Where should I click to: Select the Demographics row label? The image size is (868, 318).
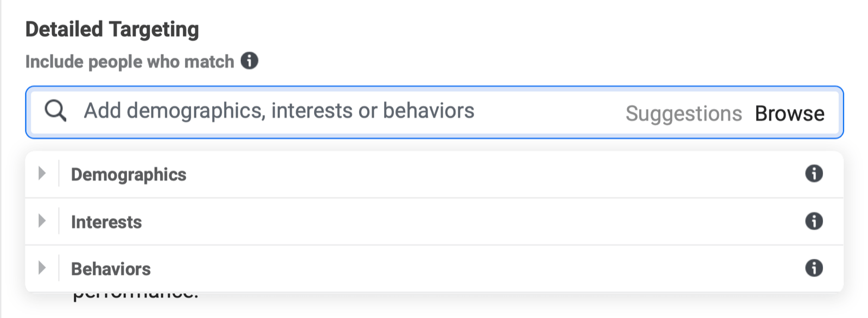129,175
